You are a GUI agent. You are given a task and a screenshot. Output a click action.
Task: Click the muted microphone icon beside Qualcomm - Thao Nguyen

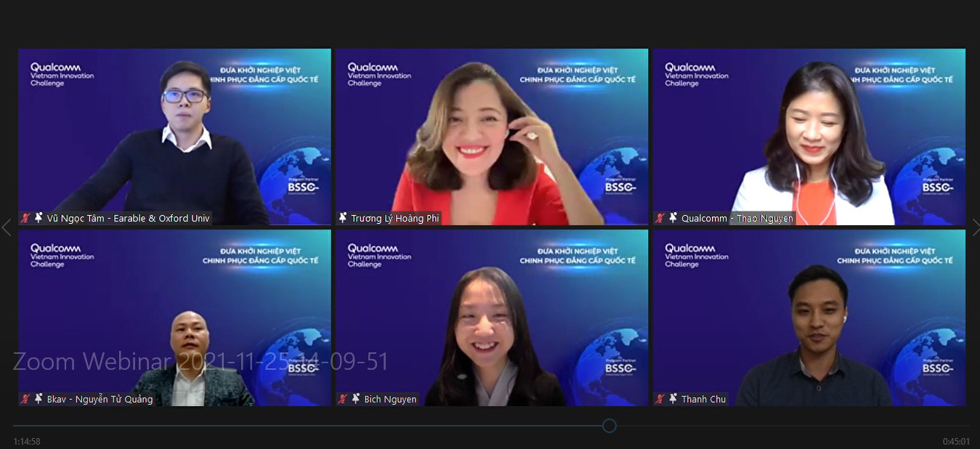click(x=660, y=218)
